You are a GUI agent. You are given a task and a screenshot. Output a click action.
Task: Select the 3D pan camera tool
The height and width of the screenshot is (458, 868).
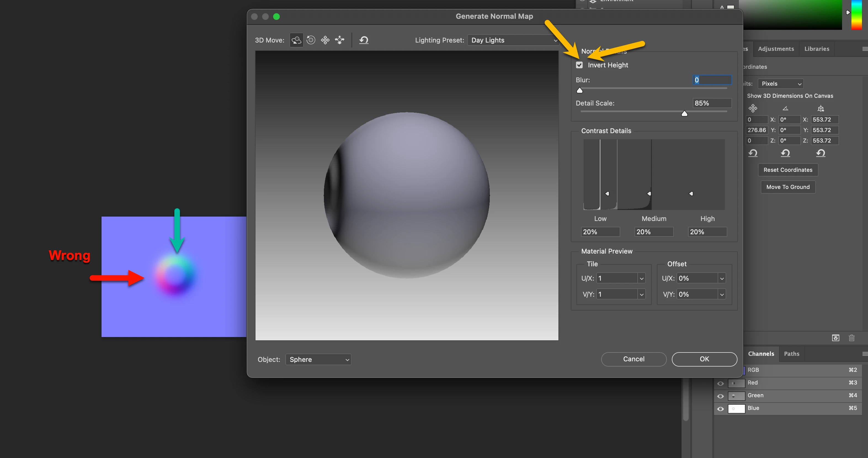pos(325,40)
